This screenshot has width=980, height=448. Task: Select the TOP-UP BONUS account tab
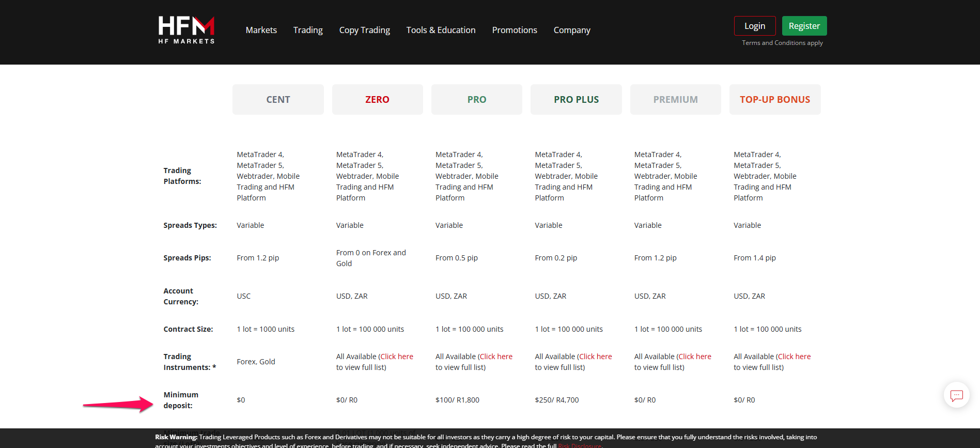(774, 99)
